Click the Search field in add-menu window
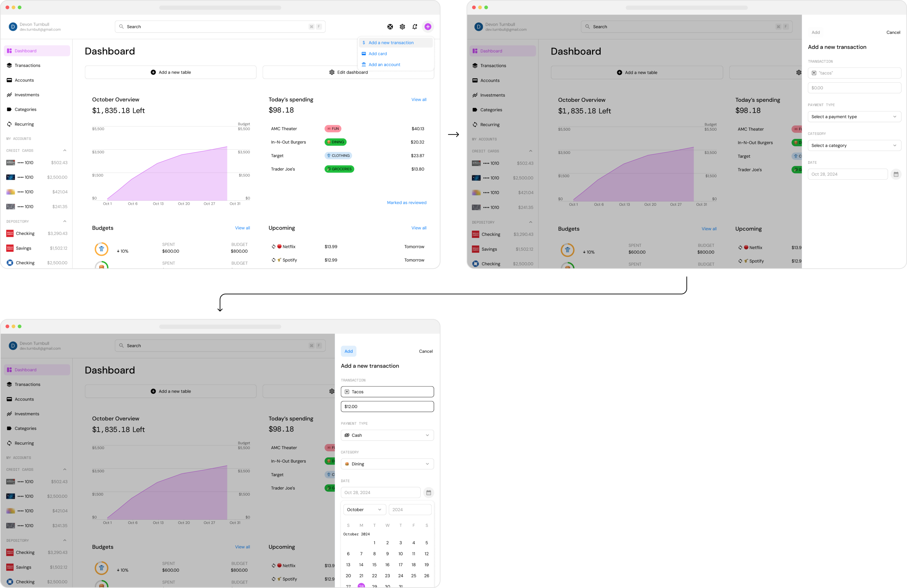Image resolution: width=907 pixels, height=588 pixels. tap(220, 27)
